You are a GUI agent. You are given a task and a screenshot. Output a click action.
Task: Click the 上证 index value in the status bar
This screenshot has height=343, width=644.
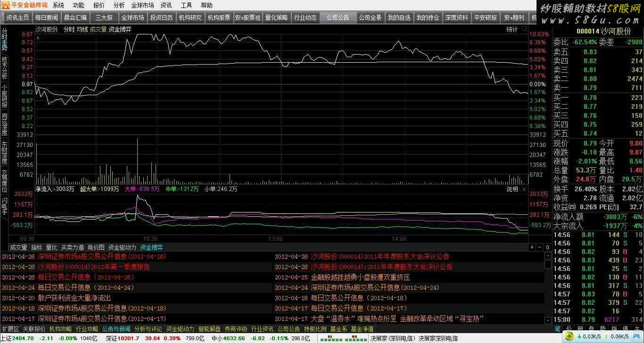23,338
